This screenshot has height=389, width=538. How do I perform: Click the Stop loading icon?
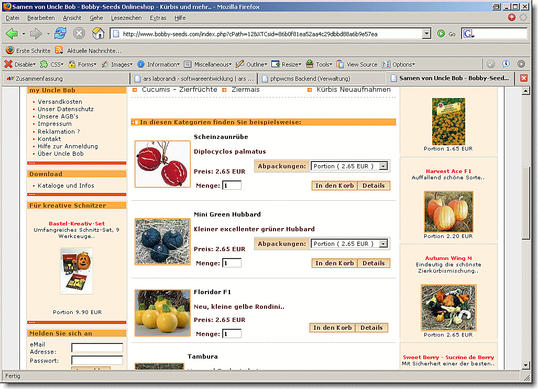coord(79,33)
